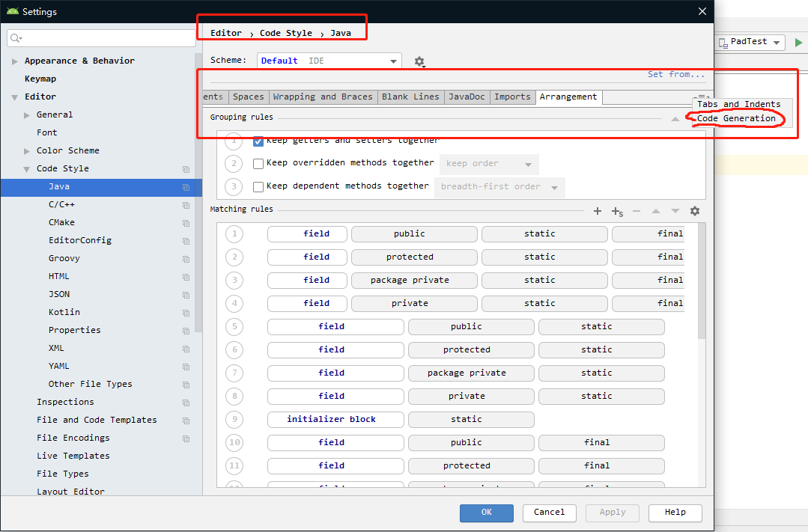This screenshot has width=808, height=532.
Task: Click the copy icon beside the C/C++ row
Action: point(186,206)
